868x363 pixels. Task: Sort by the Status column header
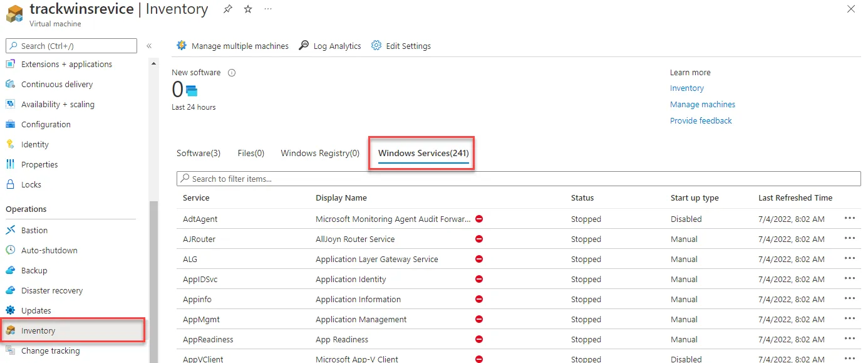(x=582, y=197)
